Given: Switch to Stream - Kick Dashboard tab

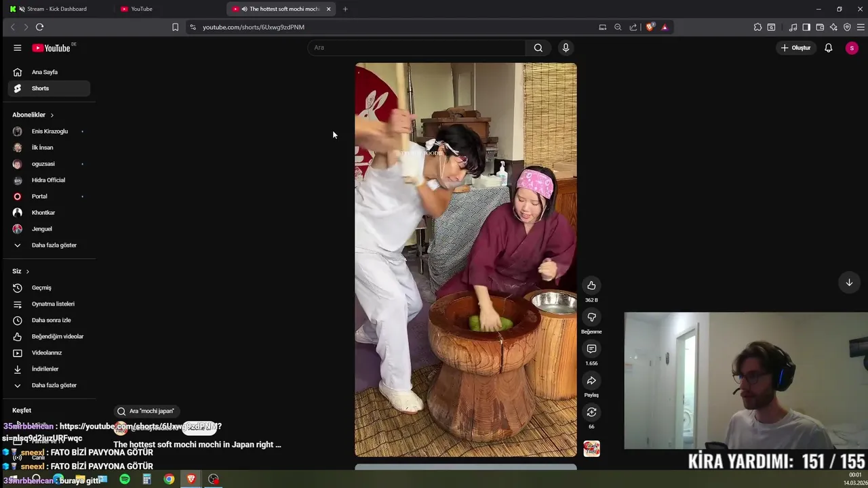Looking at the screenshot, I should tap(58, 9).
